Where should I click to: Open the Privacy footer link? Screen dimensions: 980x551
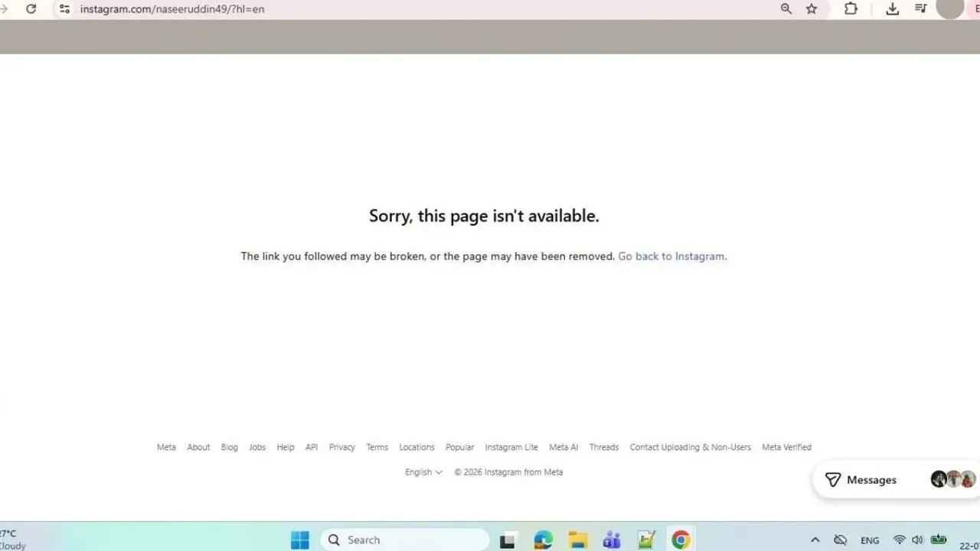pos(342,448)
